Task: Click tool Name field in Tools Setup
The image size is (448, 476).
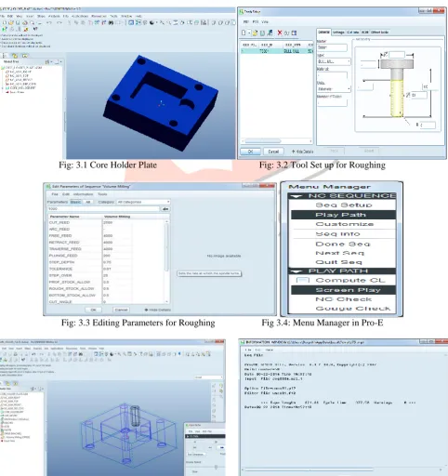Action: [332, 47]
